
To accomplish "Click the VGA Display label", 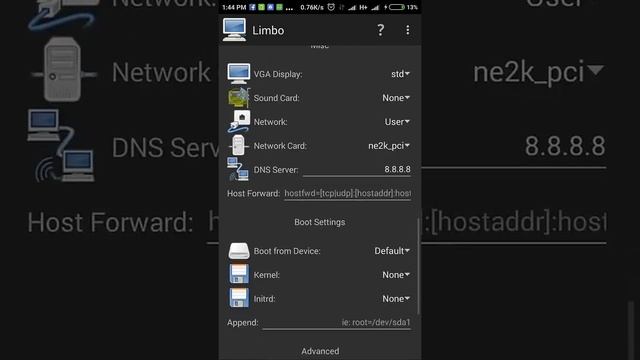I will (x=278, y=74).
